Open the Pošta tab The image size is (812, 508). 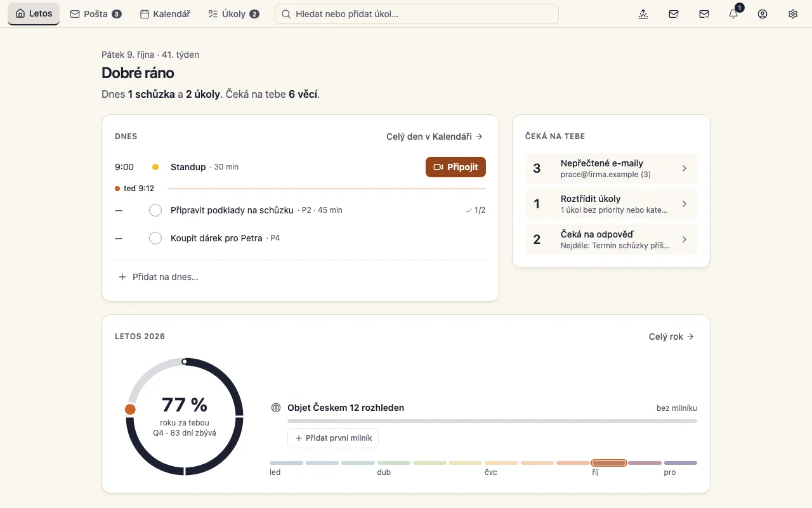pos(96,14)
